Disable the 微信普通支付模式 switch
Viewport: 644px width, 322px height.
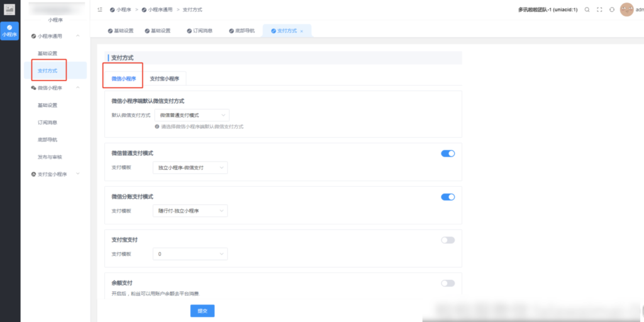(x=448, y=153)
